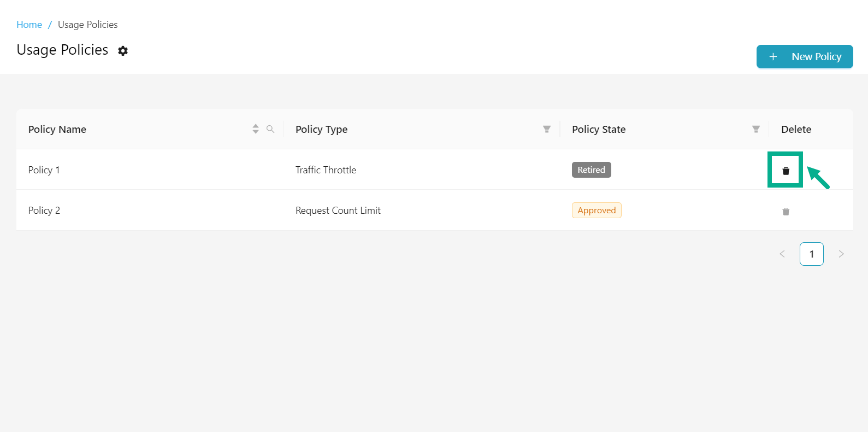Open settings gear beside Usage Policies title

click(x=123, y=51)
